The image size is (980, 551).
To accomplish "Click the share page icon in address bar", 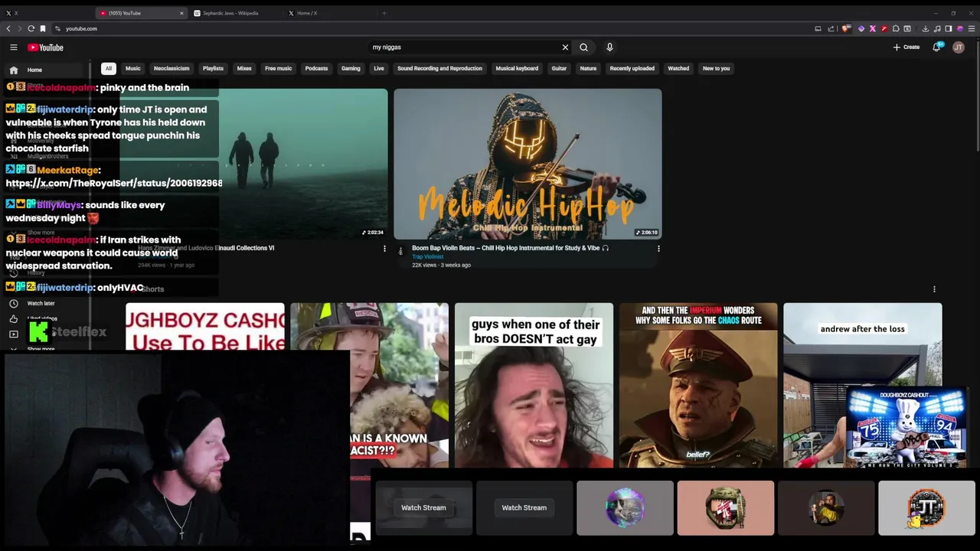I will click(x=831, y=28).
